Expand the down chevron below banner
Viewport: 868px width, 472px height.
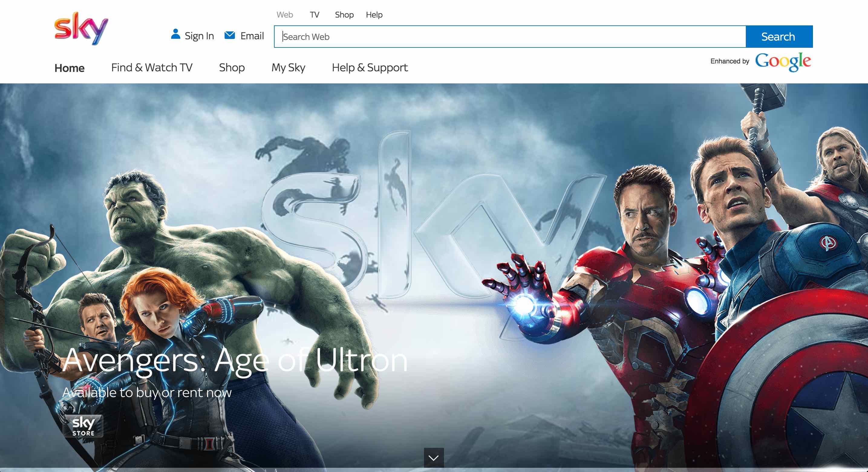(434, 457)
